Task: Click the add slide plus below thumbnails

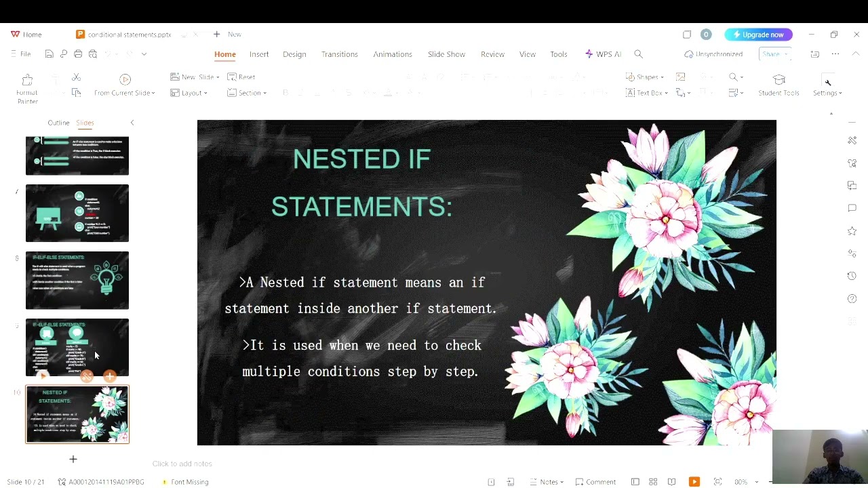Action: (x=73, y=460)
